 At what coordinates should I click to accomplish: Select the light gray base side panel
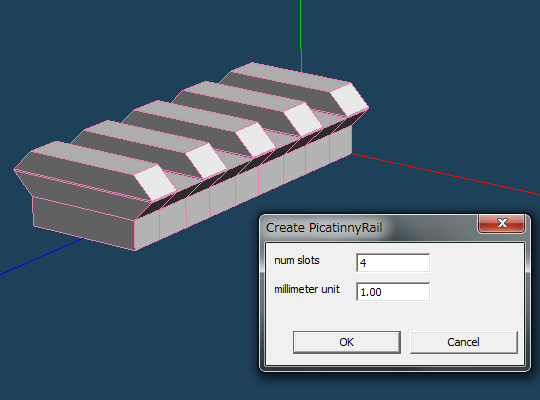[241, 188]
